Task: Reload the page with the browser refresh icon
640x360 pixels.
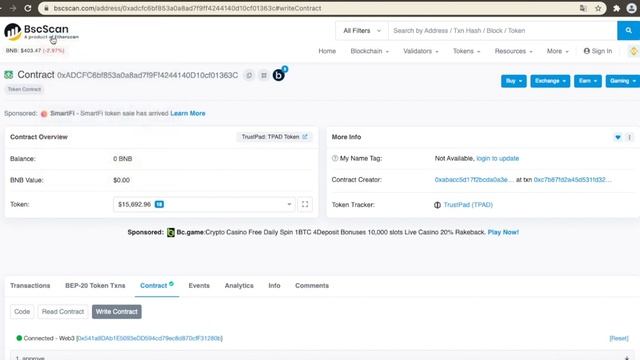Action: coord(28,8)
